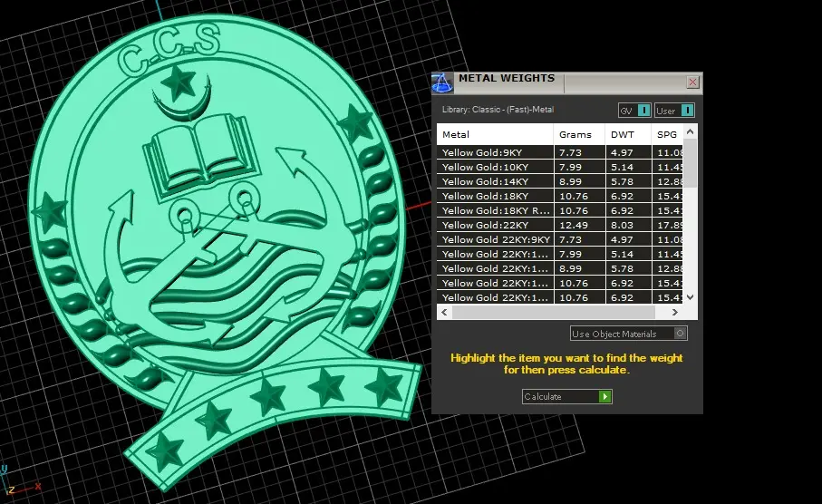Click the vertical scrollbar thumb

click(690, 162)
